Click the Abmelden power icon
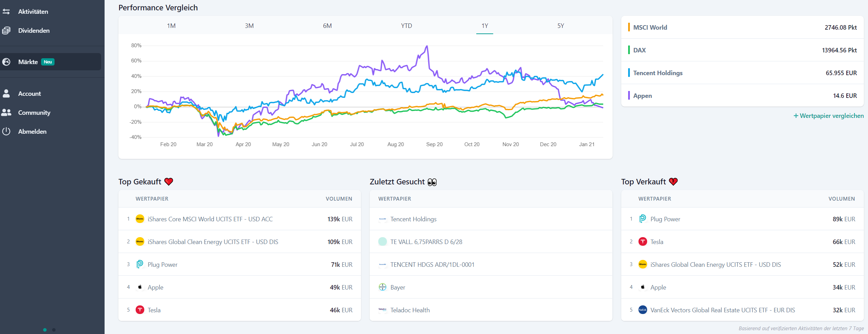Viewport: 868px width, 334px height. [x=6, y=131]
